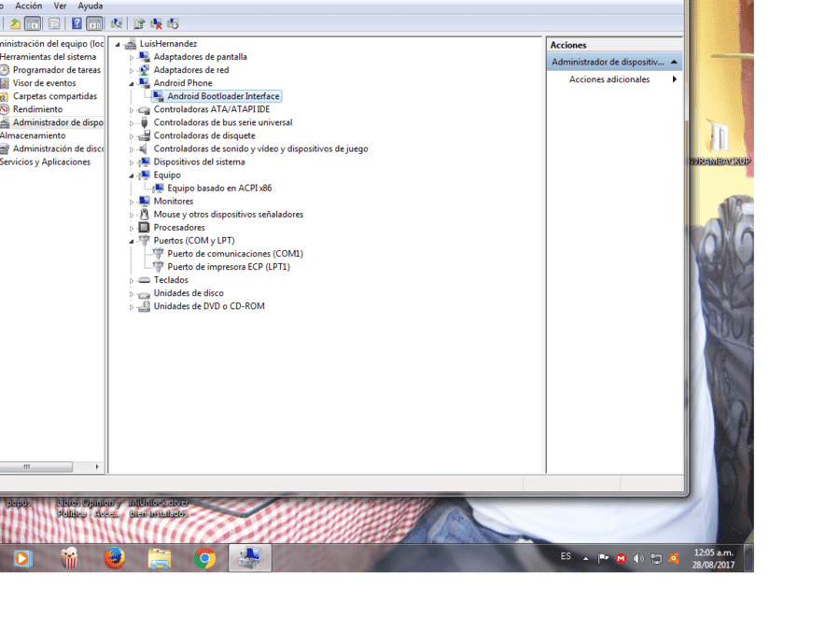840x630 pixels.
Task: Open Google Chrome from the taskbar
Action: click(x=204, y=558)
